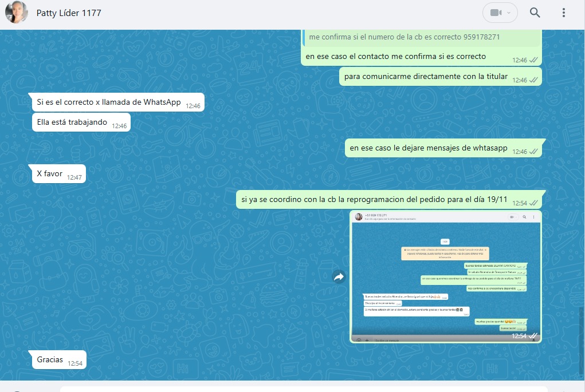Expand the call options dropdown arrow

(x=509, y=13)
